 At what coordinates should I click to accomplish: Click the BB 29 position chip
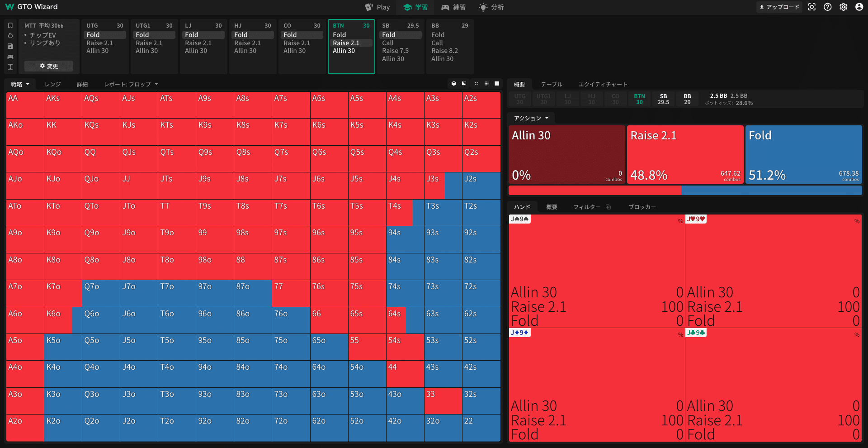tap(687, 99)
